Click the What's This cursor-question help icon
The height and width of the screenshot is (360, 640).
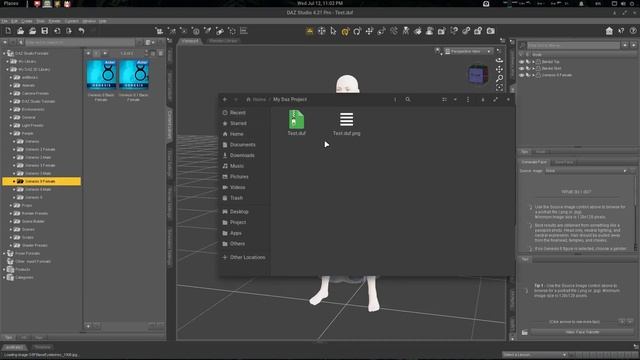(x=621, y=31)
